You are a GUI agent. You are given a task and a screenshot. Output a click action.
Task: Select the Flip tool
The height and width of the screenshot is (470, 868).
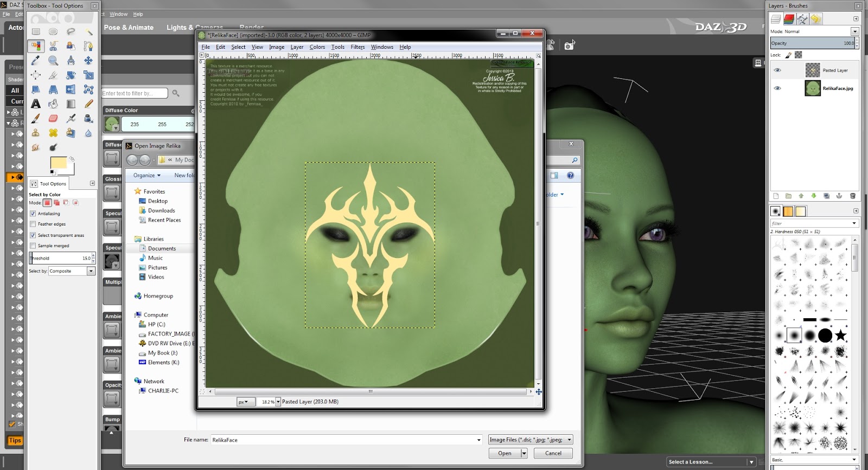[71, 89]
